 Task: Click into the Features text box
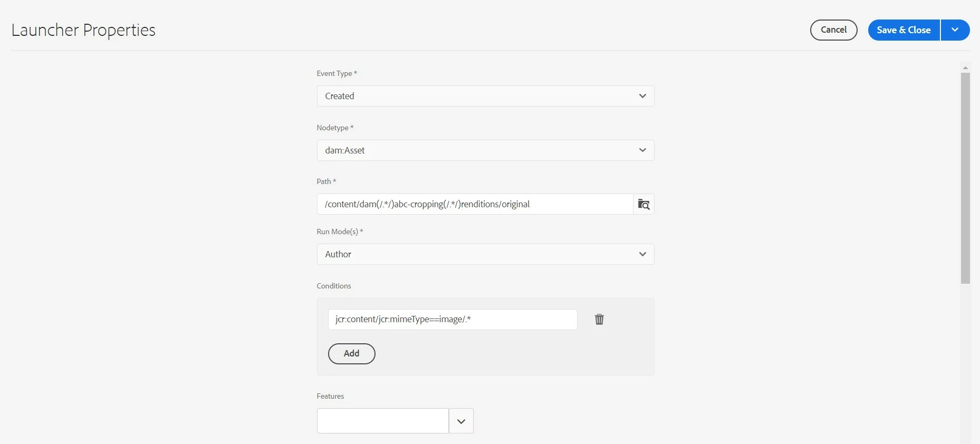click(x=382, y=421)
